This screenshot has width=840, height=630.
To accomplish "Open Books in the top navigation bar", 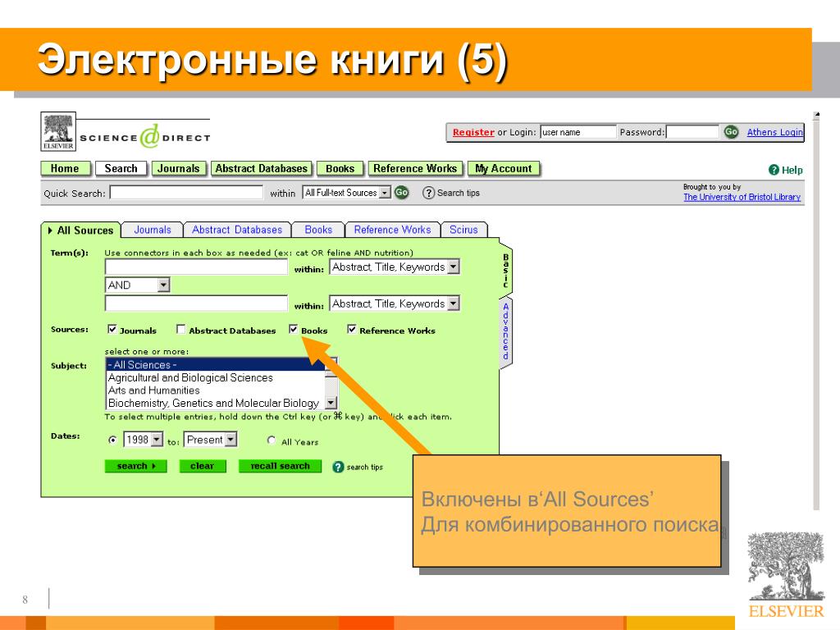I will (340, 169).
